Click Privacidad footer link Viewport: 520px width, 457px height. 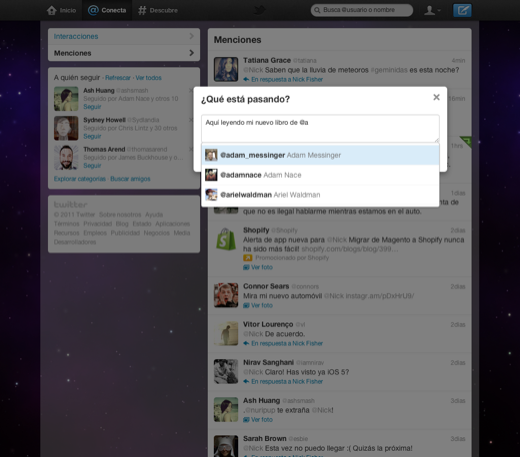tap(98, 224)
